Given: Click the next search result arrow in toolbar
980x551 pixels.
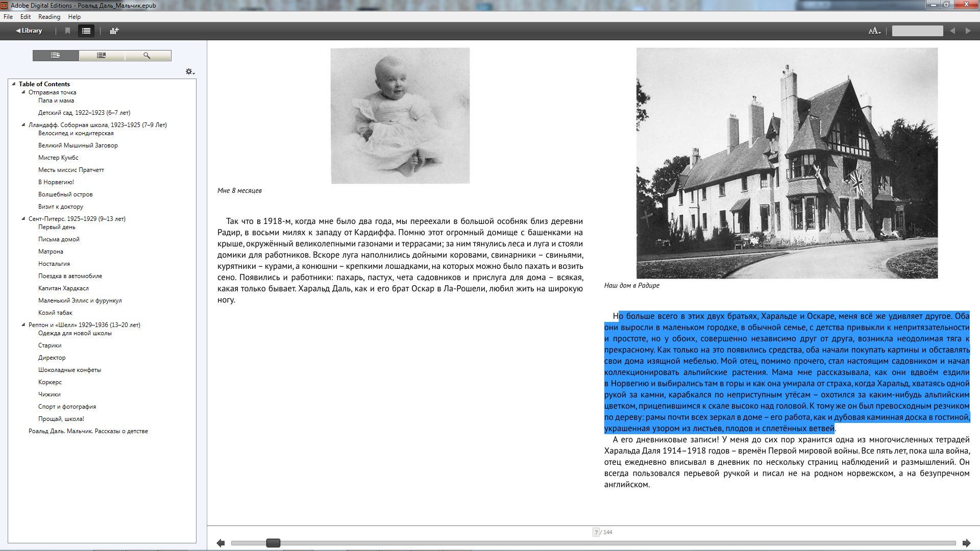Looking at the screenshot, I should coord(968,31).
